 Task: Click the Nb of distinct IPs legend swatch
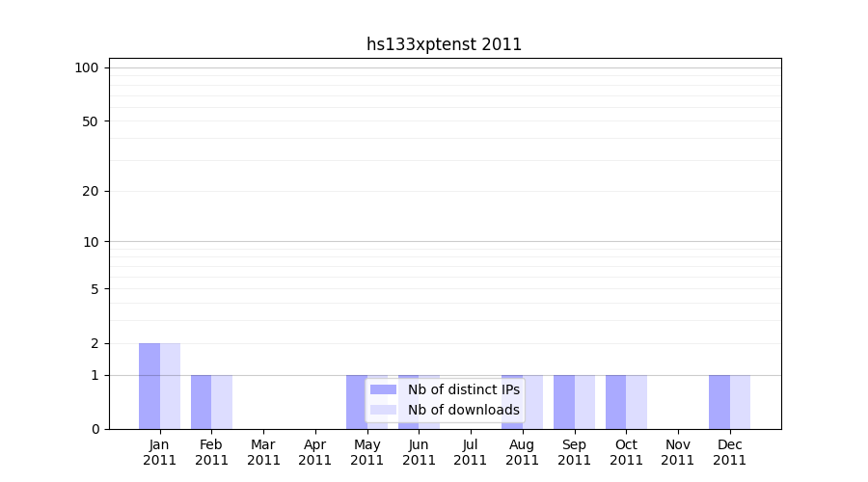383,389
